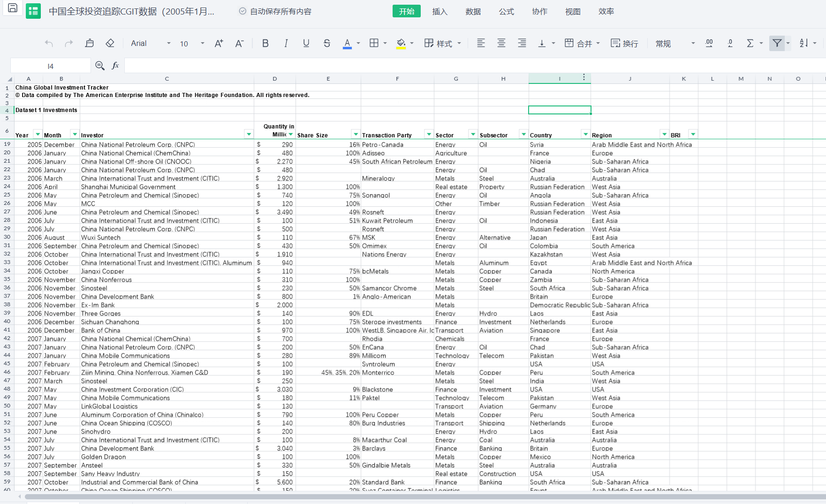Open the 插入 menu tab
The width and height of the screenshot is (826, 504).
pyautogui.click(x=440, y=11)
